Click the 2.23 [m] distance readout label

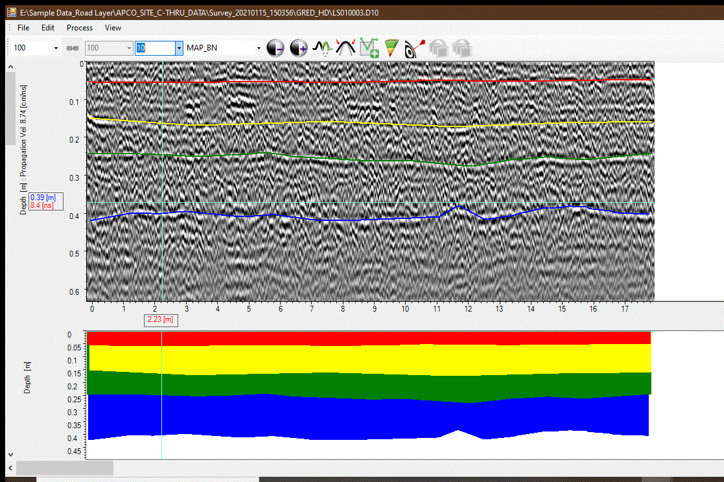[160, 319]
